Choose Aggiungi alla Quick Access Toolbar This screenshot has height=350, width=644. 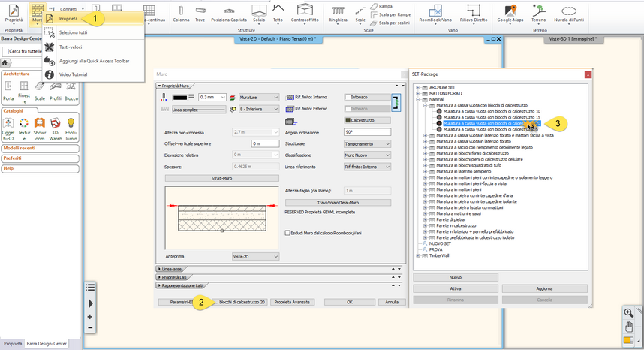[94, 61]
